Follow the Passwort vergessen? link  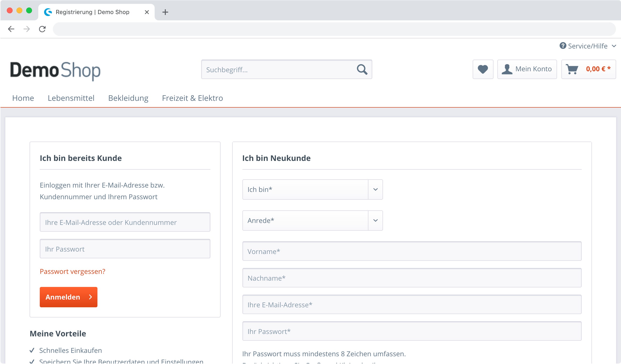coord(72,271)
